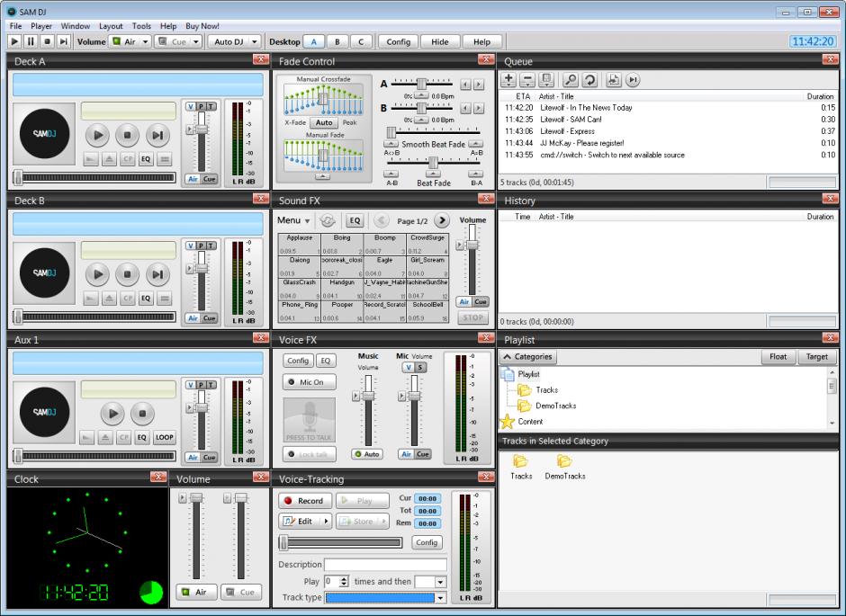The height and width of the screenshot is (616, 846).
Task: Click the Voice-Tracking Description field
Action: tap(385, 564)
